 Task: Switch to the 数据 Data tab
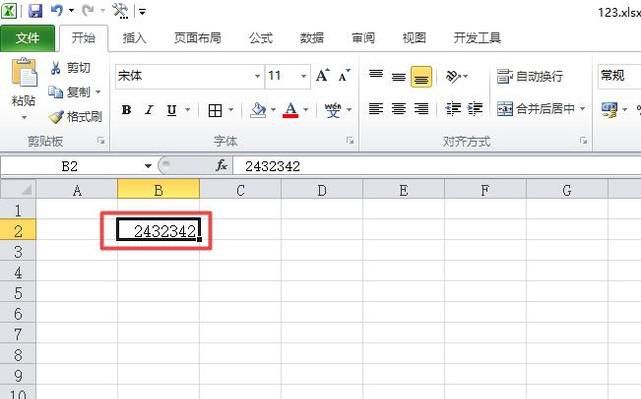pyautogui.click(x=312, y=38)
